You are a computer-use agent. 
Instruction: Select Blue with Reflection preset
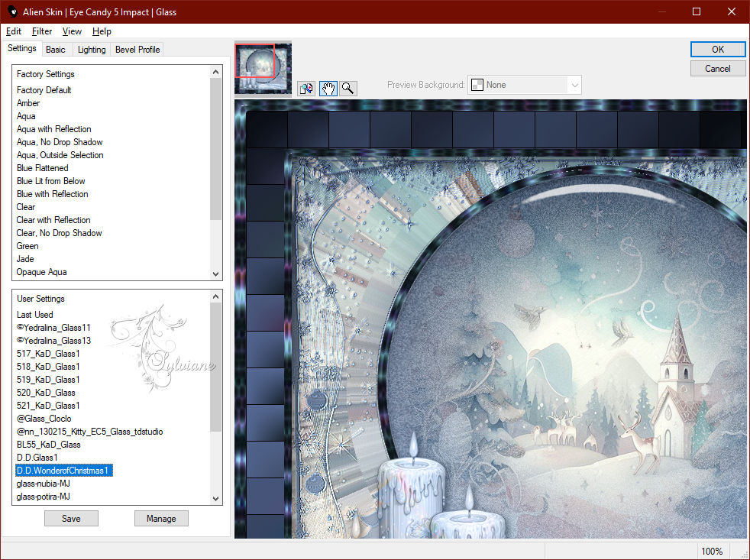click(x=53, y=193)
